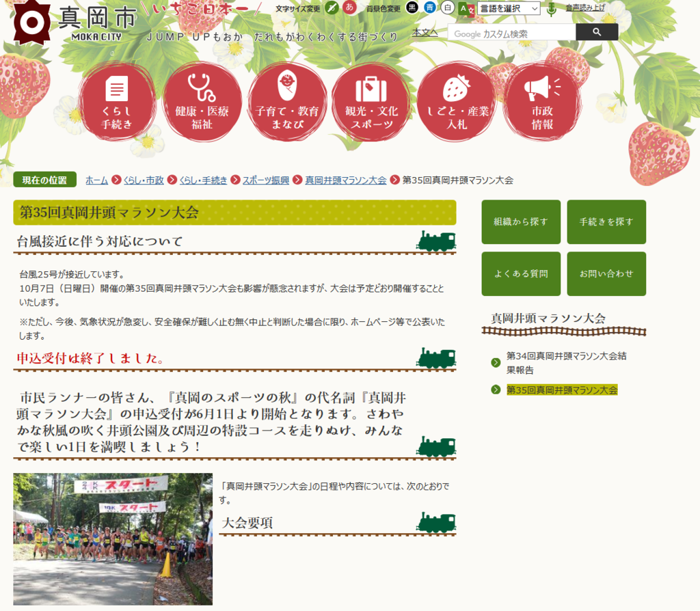
Task: Click よくある質問 green button
Action: 521,273
